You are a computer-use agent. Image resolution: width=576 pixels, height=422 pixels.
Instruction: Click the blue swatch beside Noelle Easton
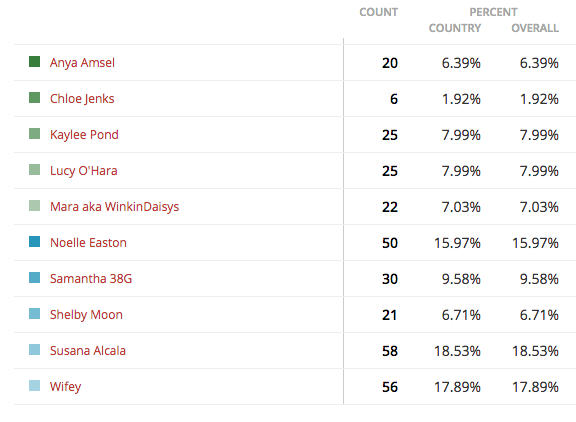pyautogui.click(x=35, y=241)
